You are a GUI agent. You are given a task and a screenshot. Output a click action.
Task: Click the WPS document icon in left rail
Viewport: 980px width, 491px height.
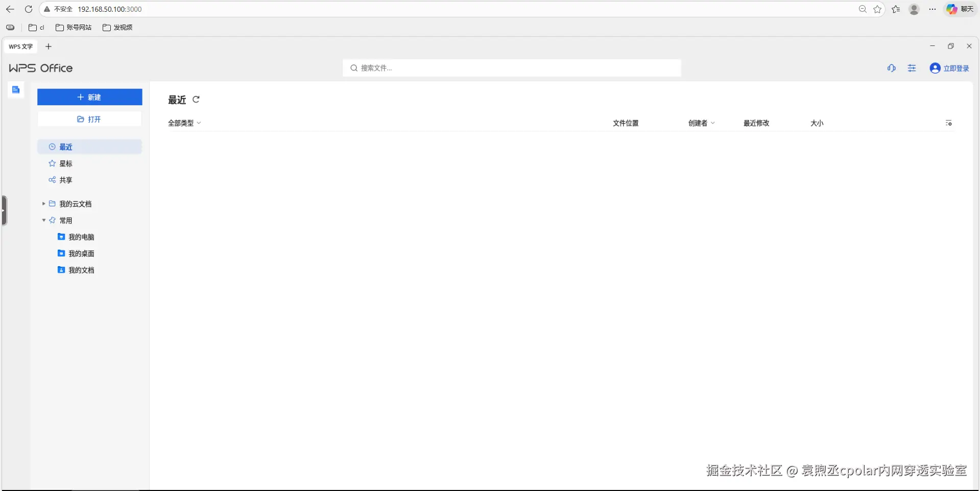[16, 90]
